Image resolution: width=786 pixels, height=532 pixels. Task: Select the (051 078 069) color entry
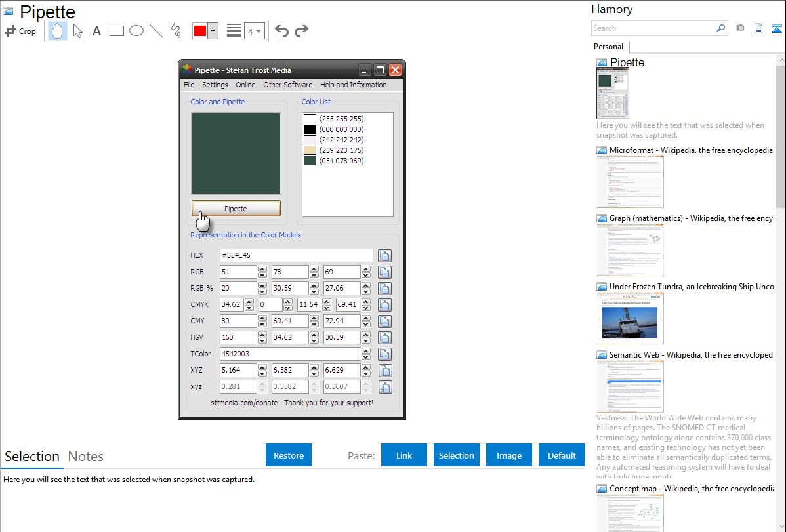tap(334, 161)
